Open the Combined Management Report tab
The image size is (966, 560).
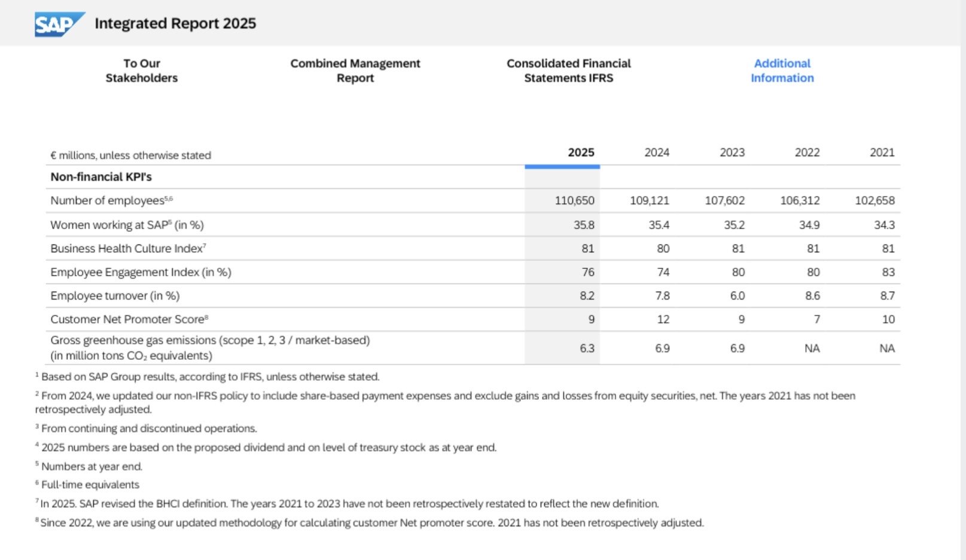(355, 71)
